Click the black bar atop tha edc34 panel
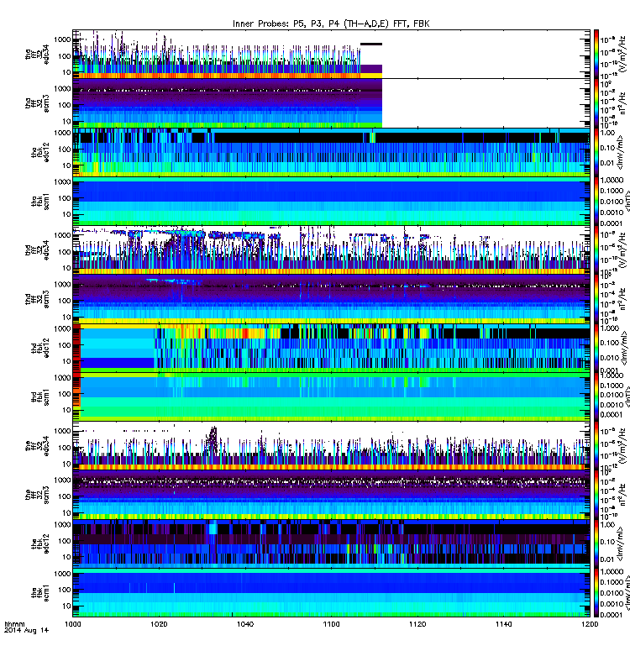The width and height of the screenshot is (630, 672). 371,44
